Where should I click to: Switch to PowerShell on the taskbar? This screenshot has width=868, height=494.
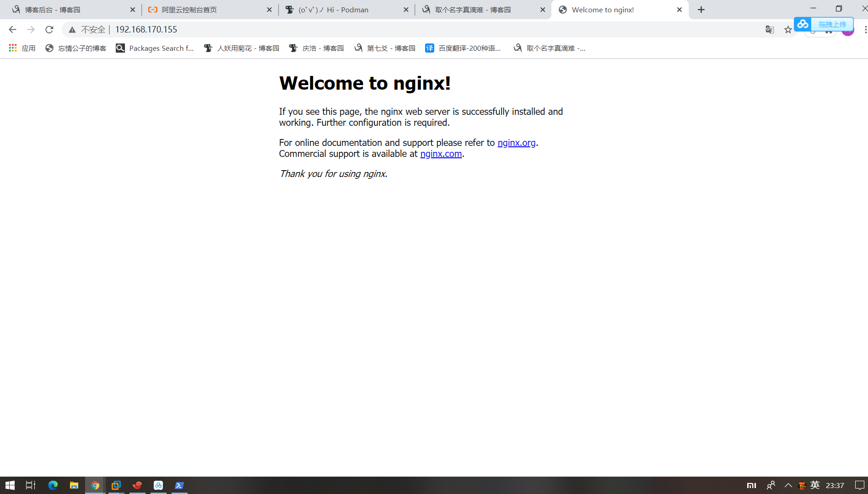tap(179, 485)
